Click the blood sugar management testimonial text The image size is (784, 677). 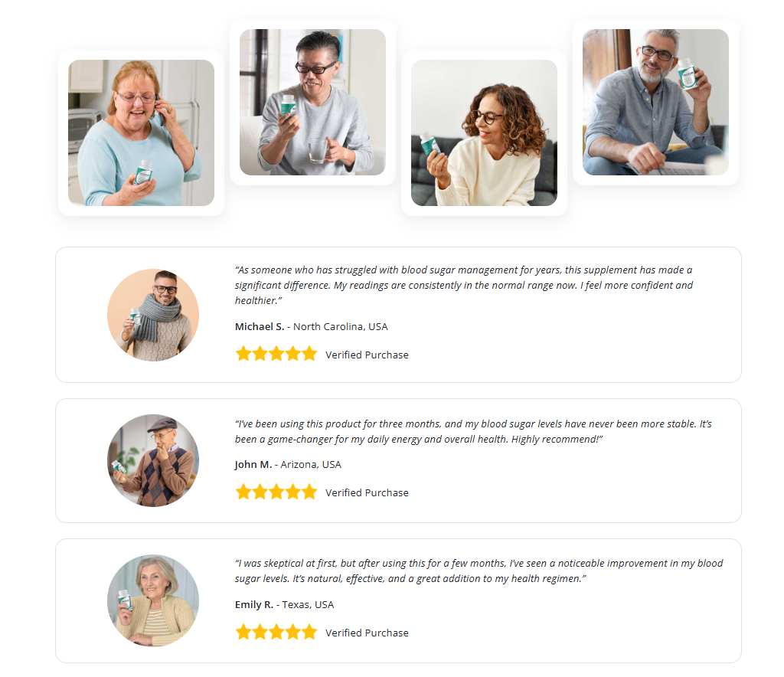tap(464, 285)
